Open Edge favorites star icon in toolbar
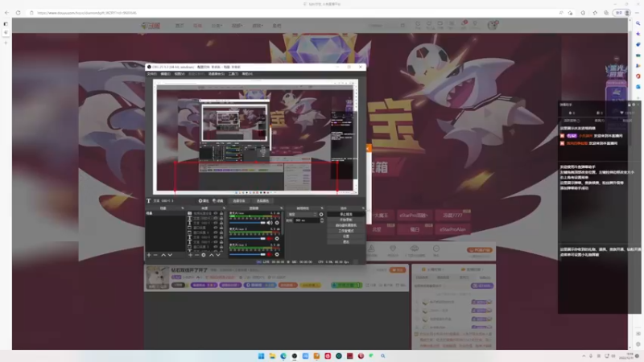The width and height of the screenshot is (644, 362). (595, 13)
